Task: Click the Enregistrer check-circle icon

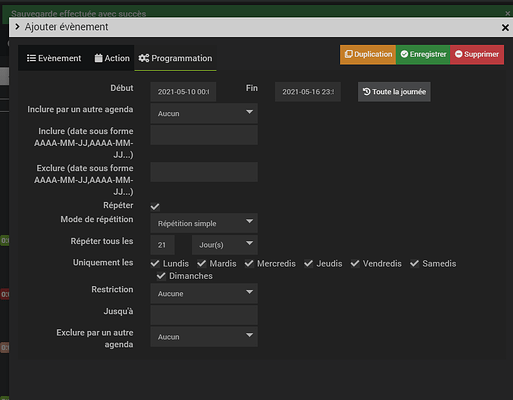Action: (404, 54)
